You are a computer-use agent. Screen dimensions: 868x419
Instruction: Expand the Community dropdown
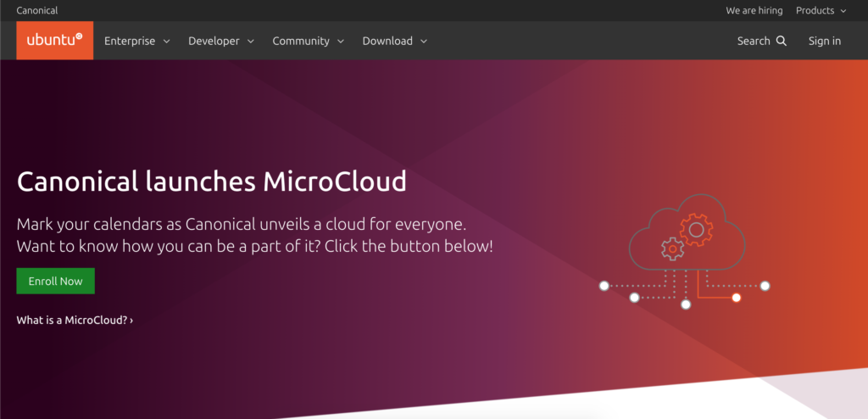[308, 41]
